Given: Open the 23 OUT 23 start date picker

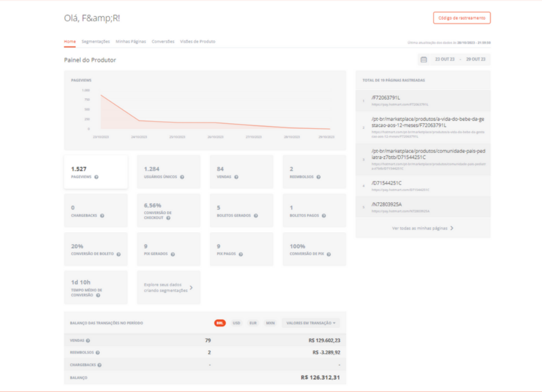Looking at the screenshot, I should (x=444, y=59).
